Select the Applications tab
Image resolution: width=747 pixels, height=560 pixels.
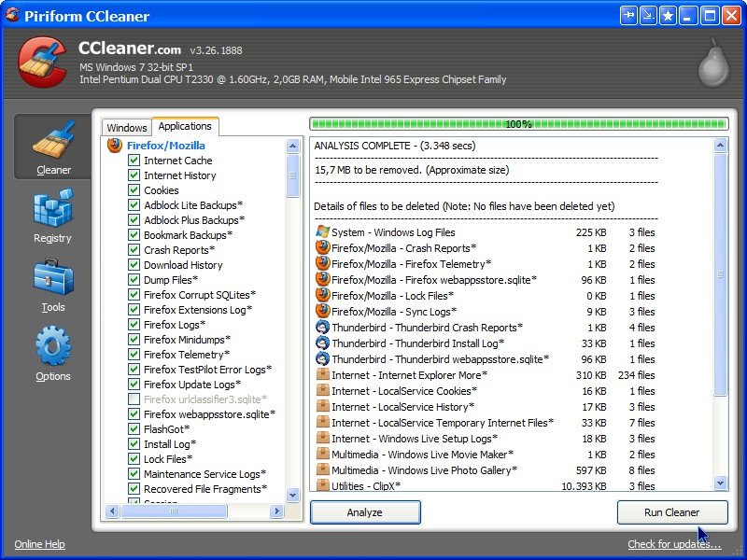185,126
